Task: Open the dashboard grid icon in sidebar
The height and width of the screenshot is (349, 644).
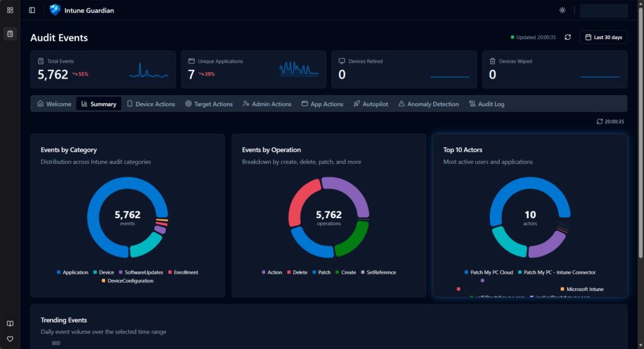Action: coord(10,10)
